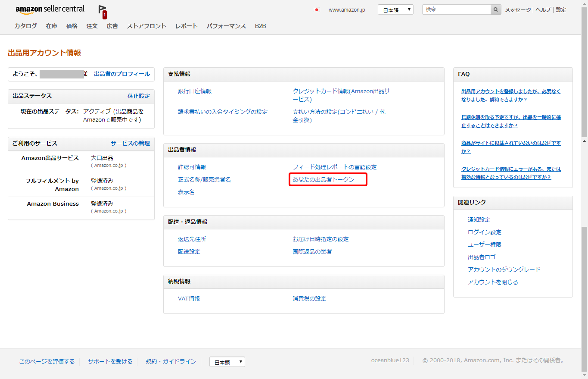
Task: Open 出品者のプロフィール link
Action: pos(122,74)
